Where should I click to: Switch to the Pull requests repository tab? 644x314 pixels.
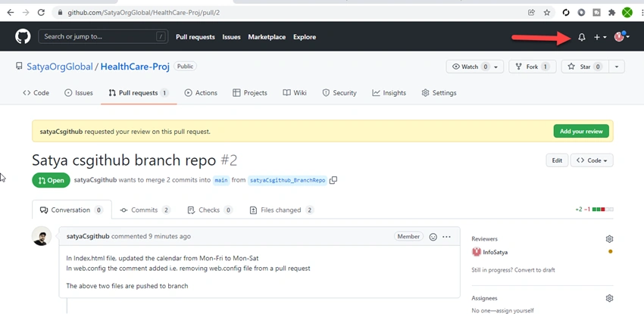pos(139,93)
